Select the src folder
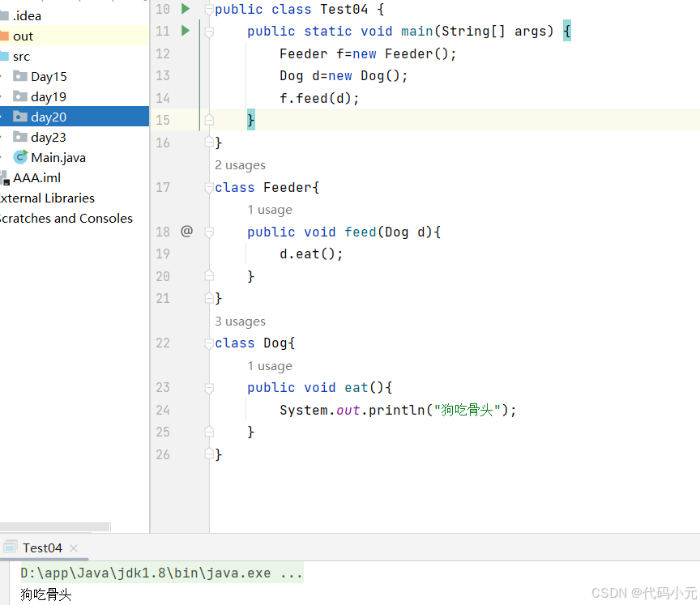700x605 pixels. tap(21, 57)
